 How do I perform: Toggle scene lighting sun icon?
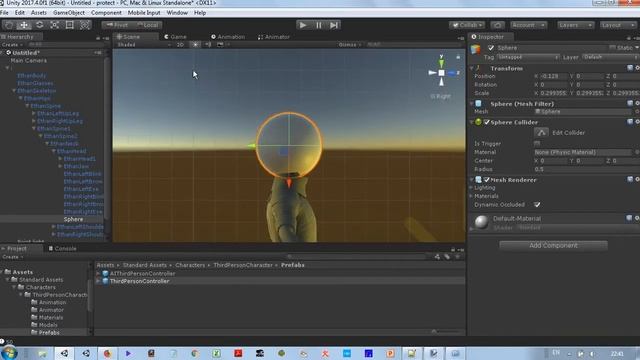tap(195, 44)
